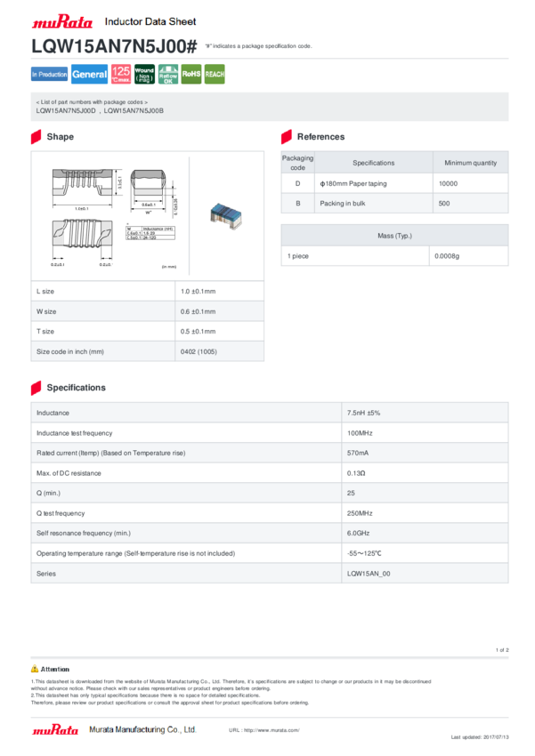
Task: Click the size code value 0402 (1005)
Action: click(199, 352)
